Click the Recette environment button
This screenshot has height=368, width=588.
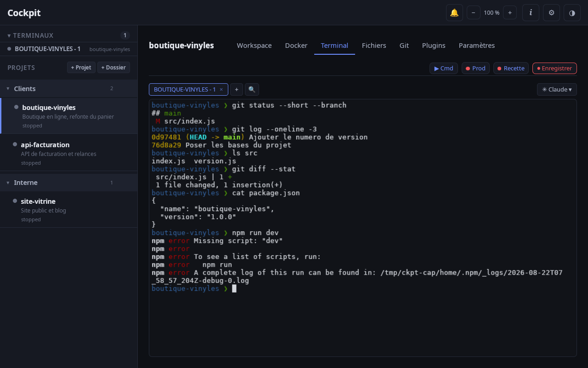click(511, 68)
